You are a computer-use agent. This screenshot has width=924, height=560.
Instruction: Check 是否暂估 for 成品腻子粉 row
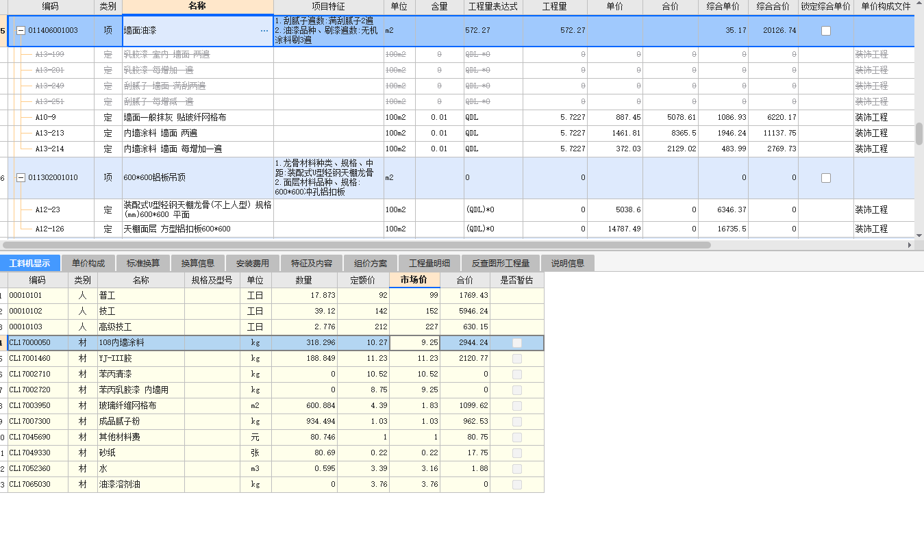click(x=517, y=422)
